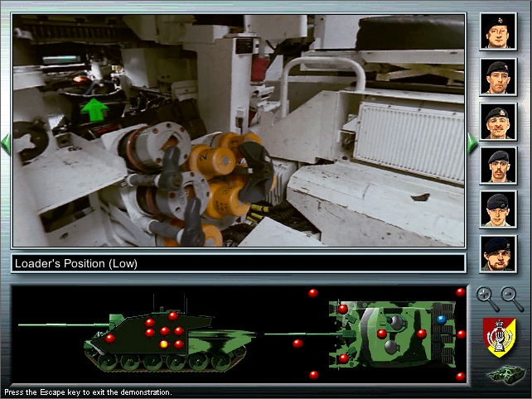Click the red hotspot on side-view front hull
The height and width of the screenshot is (399, 532).
[110, 338]
